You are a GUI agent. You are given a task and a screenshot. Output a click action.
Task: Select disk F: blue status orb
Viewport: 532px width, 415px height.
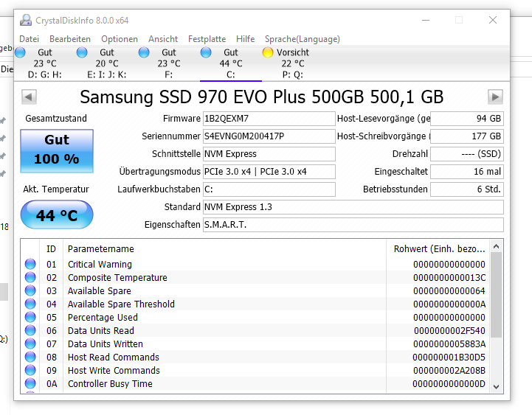coord(144,52)
